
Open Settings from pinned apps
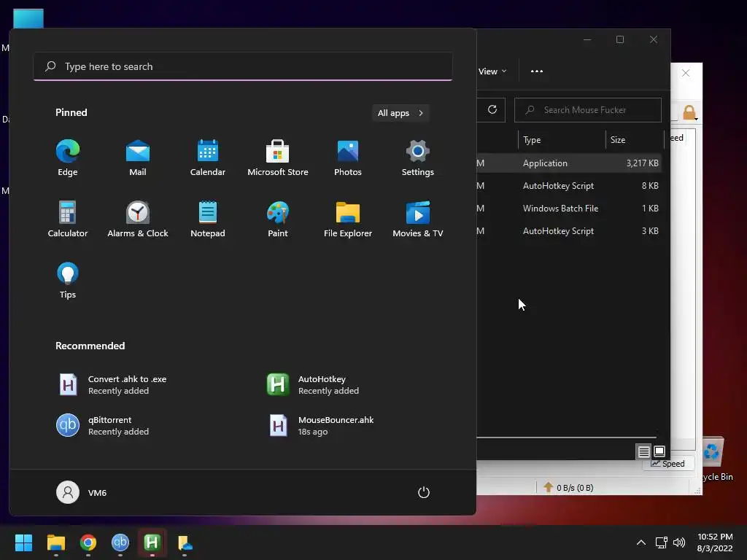[x=418, y=158]
